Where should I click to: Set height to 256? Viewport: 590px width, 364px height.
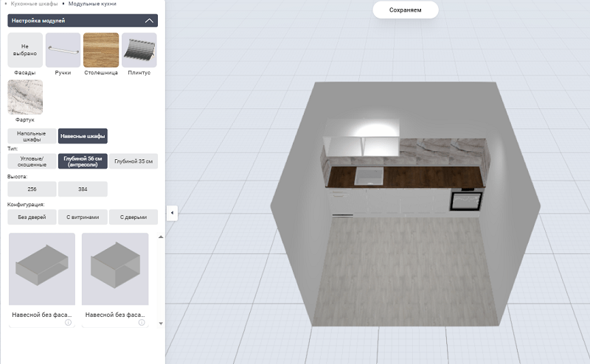pos(32,189)
